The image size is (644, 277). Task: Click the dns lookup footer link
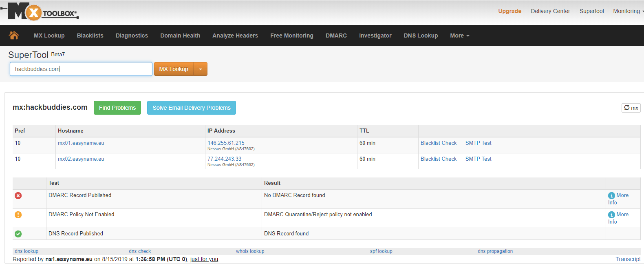26,251
